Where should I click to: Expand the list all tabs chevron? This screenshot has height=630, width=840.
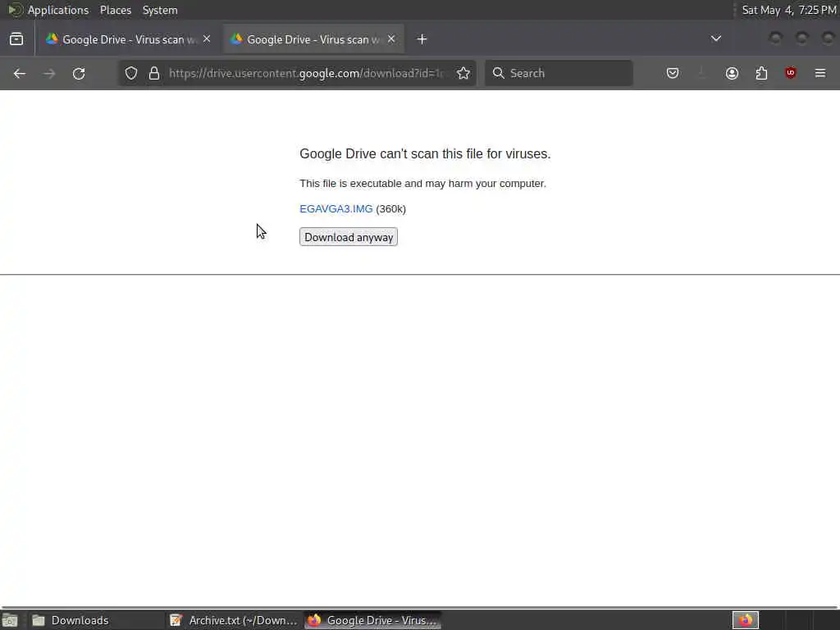tap(715, 39)
